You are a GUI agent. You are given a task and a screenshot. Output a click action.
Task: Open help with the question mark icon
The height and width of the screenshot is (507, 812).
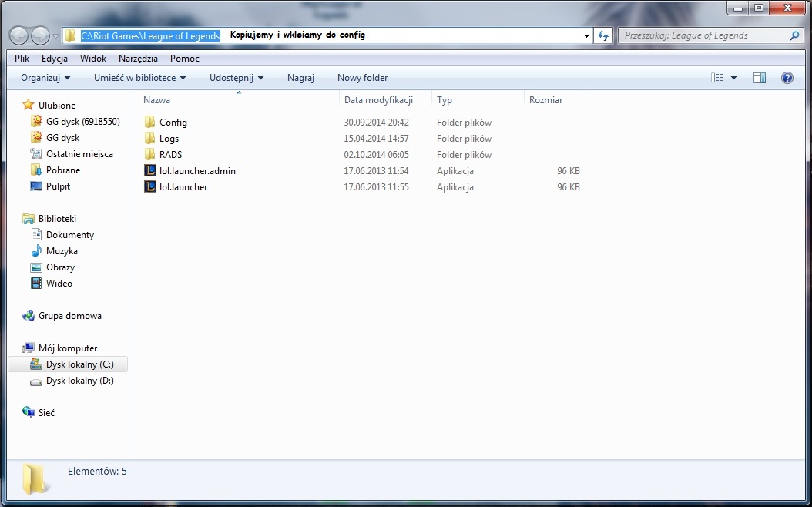point(787,78)
